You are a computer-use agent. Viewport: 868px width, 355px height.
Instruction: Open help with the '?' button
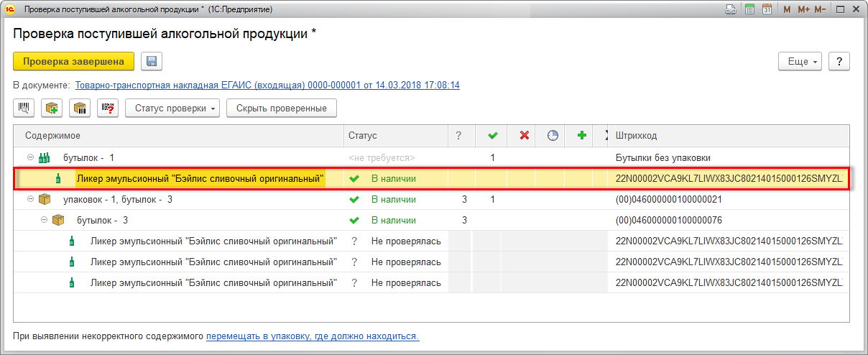(839, 61)
